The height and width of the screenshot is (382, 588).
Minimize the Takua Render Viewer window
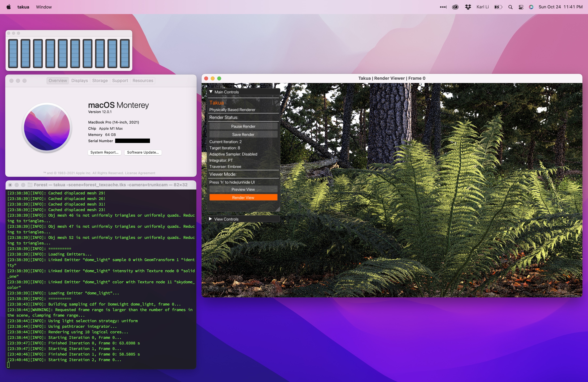tap(212, 78)
